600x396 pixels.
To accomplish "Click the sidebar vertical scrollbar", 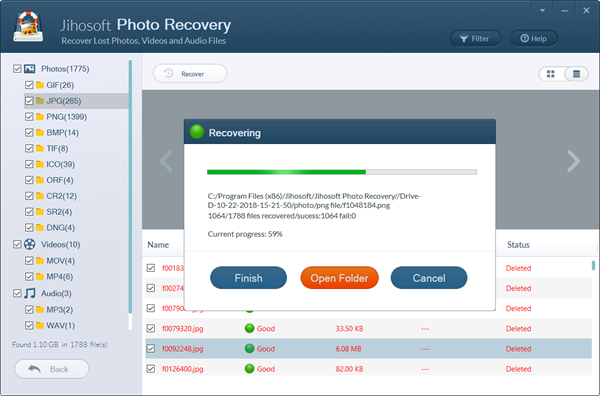I will pos(130,187).
